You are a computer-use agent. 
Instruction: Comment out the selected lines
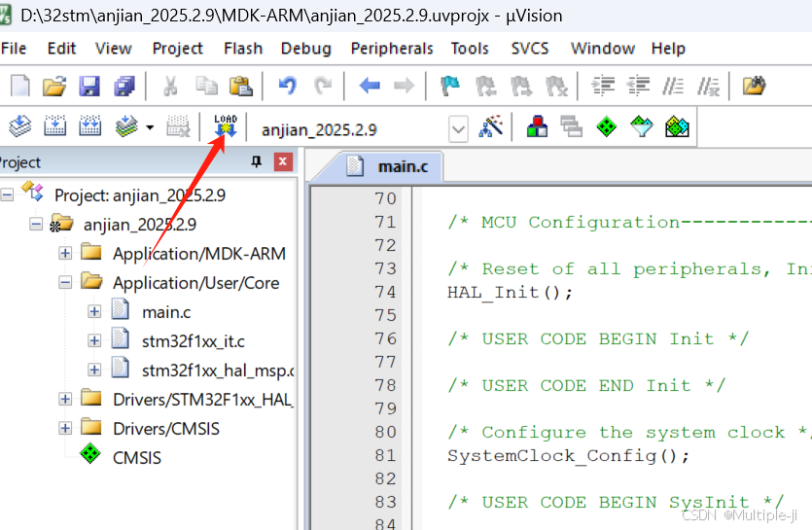coord(673,86)
